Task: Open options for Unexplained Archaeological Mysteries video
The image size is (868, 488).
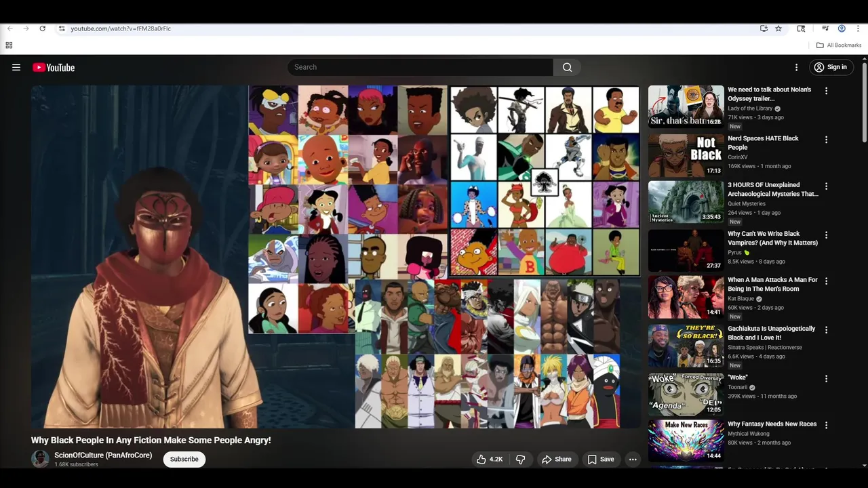Action: coord(826,186)
